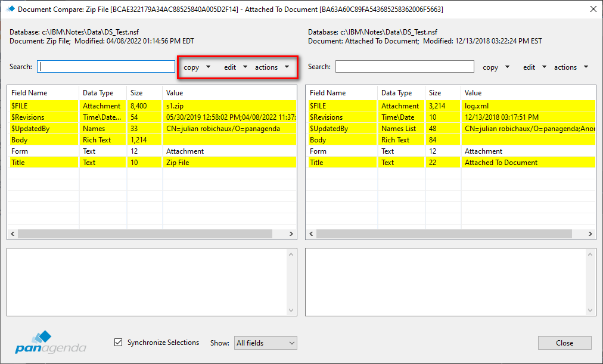
Task: Sort right table by Size column header
Action: [443, 93]
